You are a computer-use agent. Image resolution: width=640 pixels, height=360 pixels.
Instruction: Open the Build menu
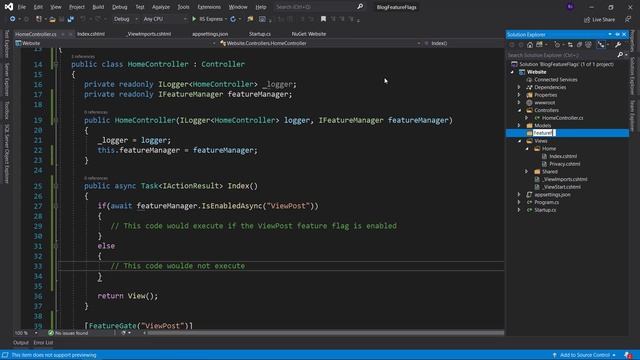coord(98,7)
